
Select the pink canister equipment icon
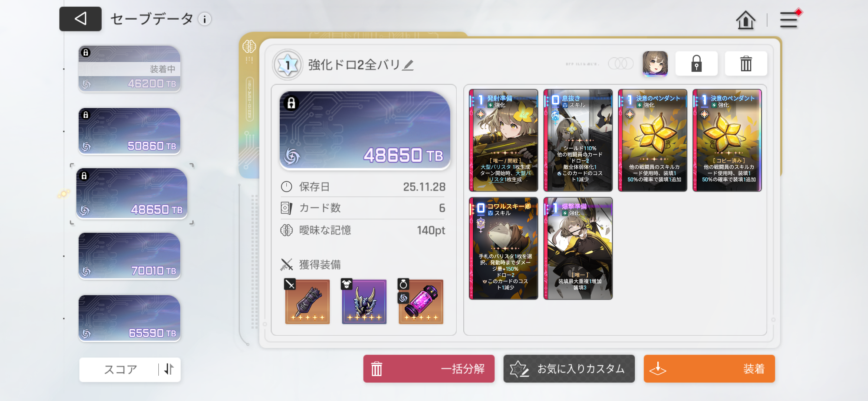tap(421, 301)
